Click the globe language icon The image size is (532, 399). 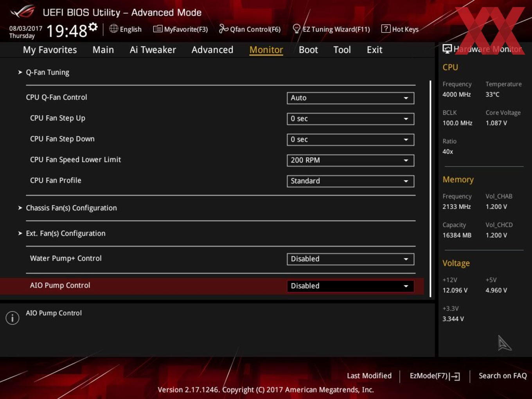pos(113,29)
